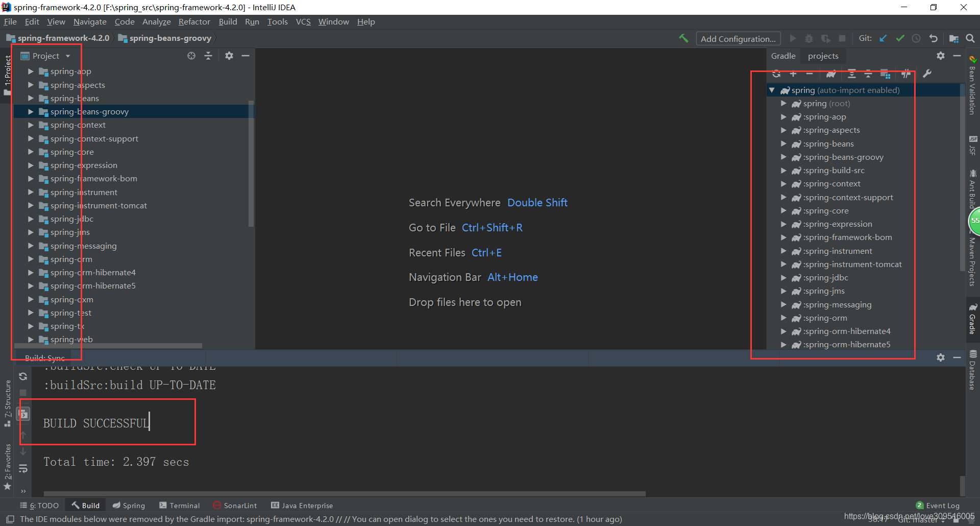The width and height of the screenshot is (980, 526).
Task: Click Project tree vertical scrollbar
Action: 251,163
